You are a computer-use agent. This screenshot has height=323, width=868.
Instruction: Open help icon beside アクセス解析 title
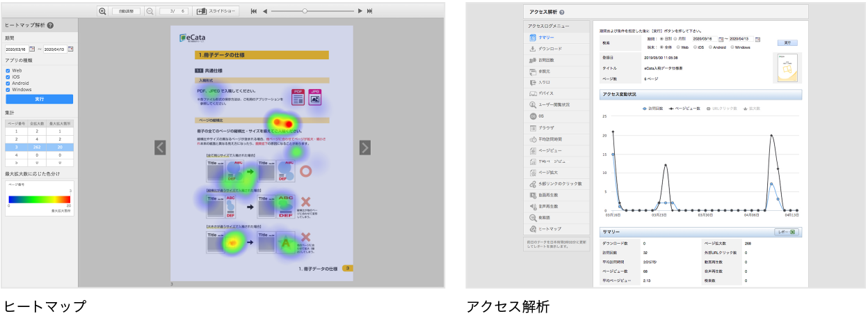(x=561, y=13)
